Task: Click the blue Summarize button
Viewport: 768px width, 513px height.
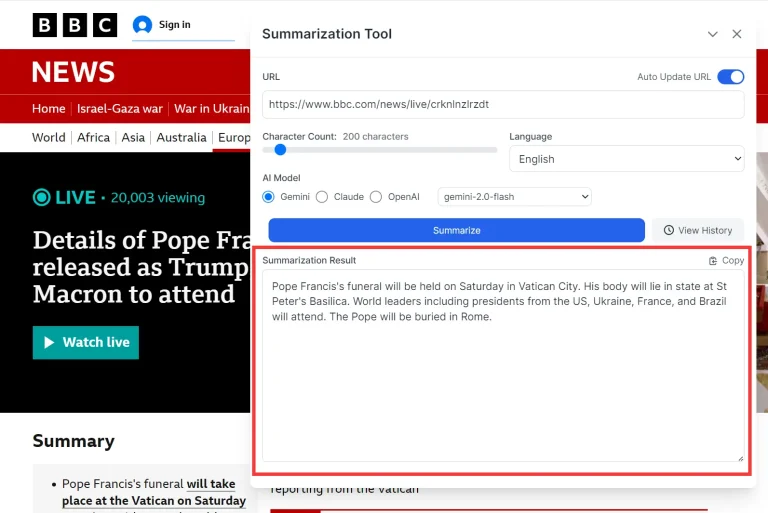Action: (456, 230)
